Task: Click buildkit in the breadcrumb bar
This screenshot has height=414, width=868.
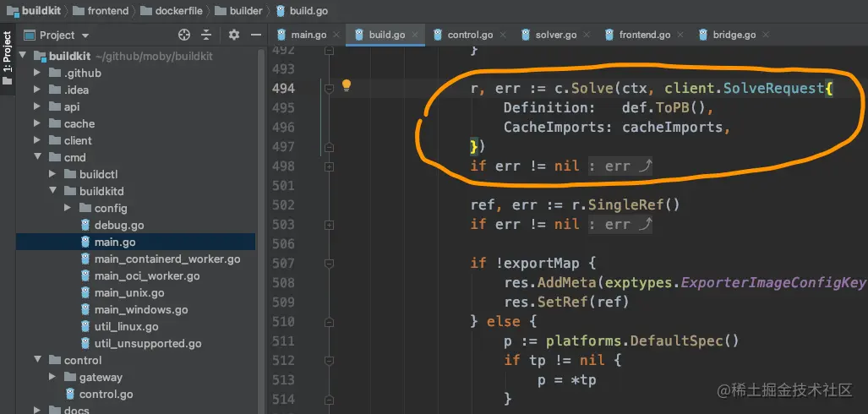Action: click(x=35, y=10)
